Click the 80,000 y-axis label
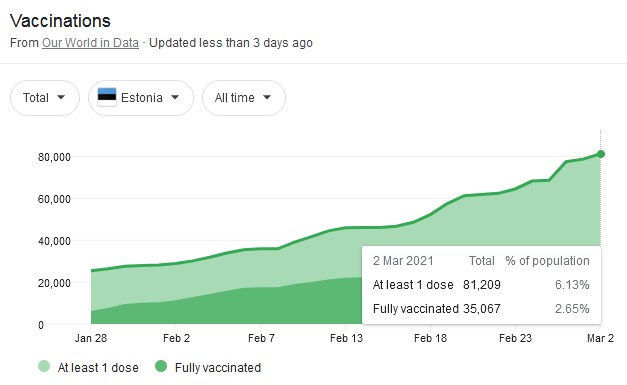 pyautogui.click(x=54, y=157)
